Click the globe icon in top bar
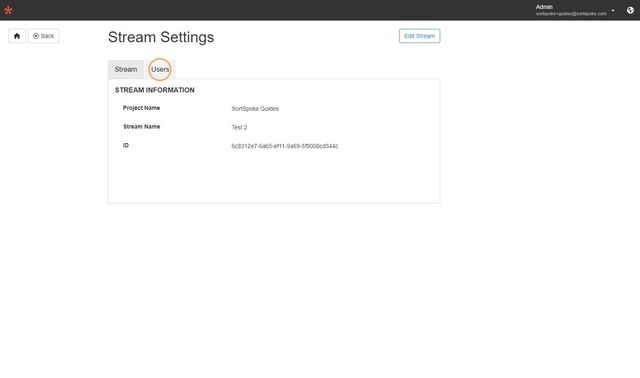This screenshot has height=378, width=640. pos(630,10)
